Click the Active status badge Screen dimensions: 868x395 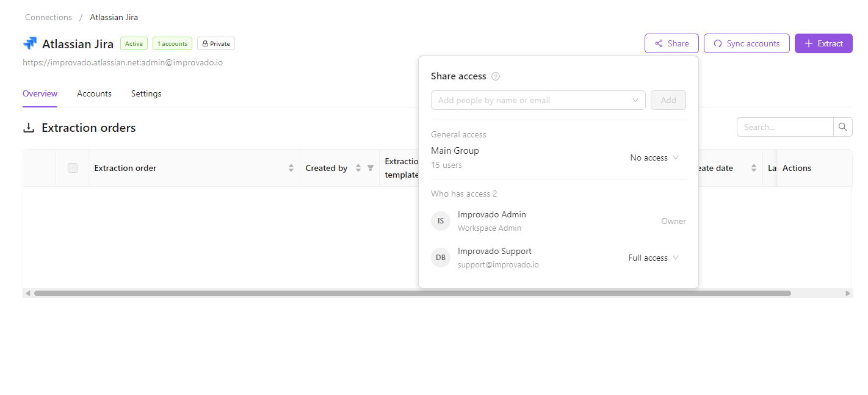(134, 43)
